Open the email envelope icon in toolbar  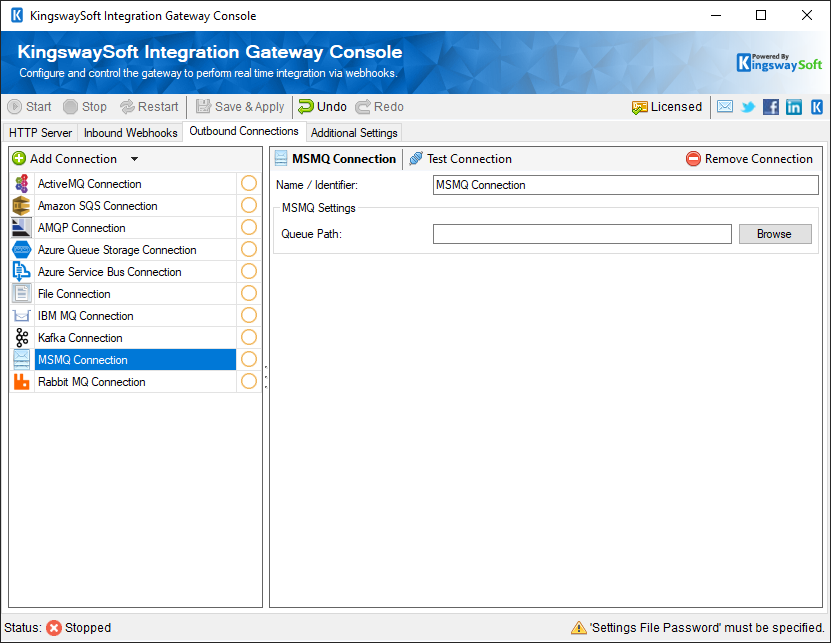point(725,107)
